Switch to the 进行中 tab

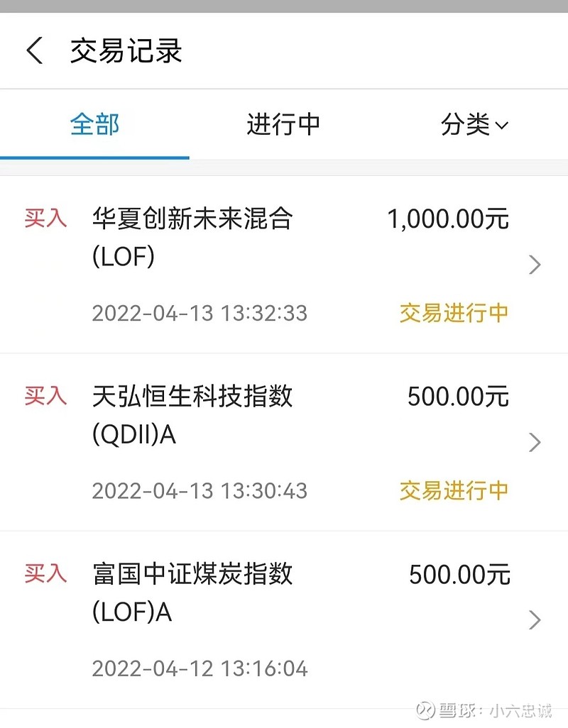tap(283, 125)
